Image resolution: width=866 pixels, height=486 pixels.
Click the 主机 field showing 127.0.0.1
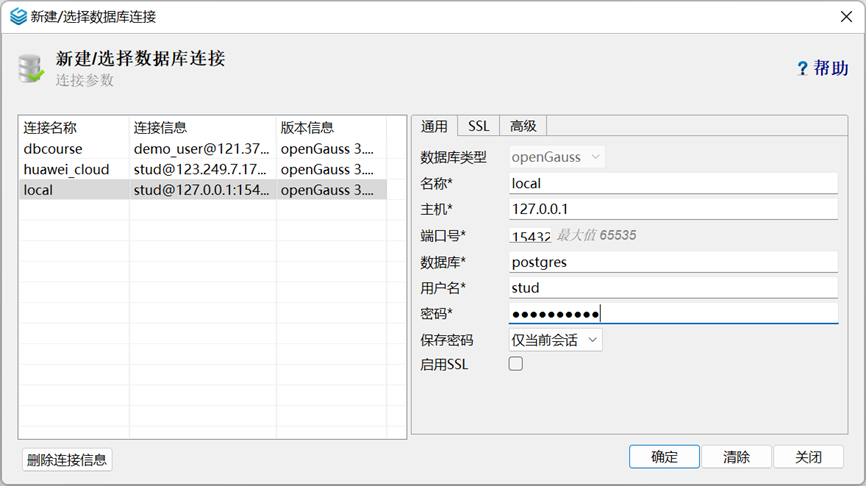point(673,209)
